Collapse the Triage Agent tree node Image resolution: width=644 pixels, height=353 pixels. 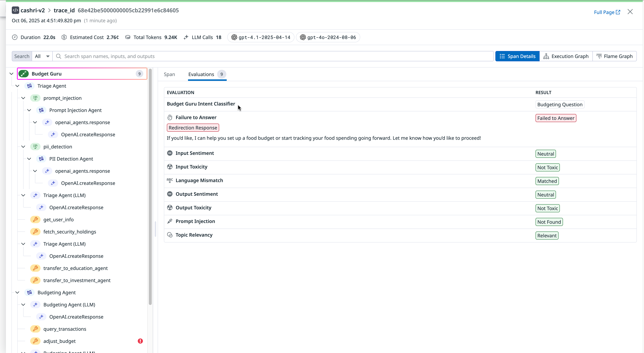(x=17, y=86)
